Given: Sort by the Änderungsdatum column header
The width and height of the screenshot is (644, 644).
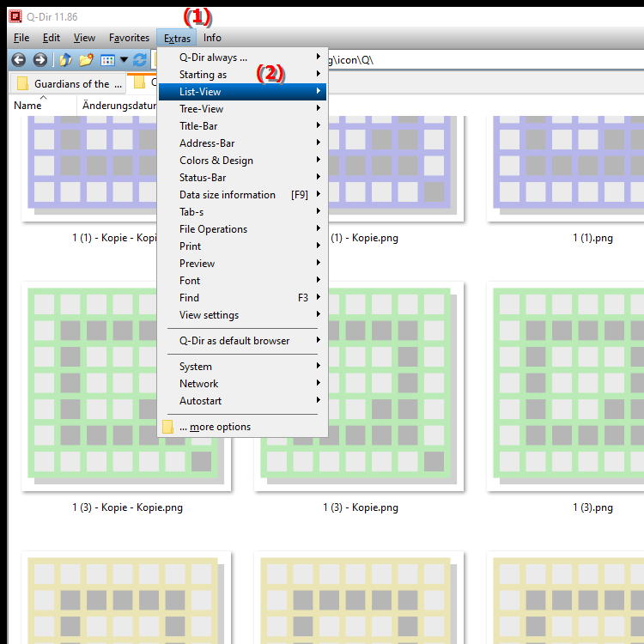Looking at the screenshot, I should 117,106.
